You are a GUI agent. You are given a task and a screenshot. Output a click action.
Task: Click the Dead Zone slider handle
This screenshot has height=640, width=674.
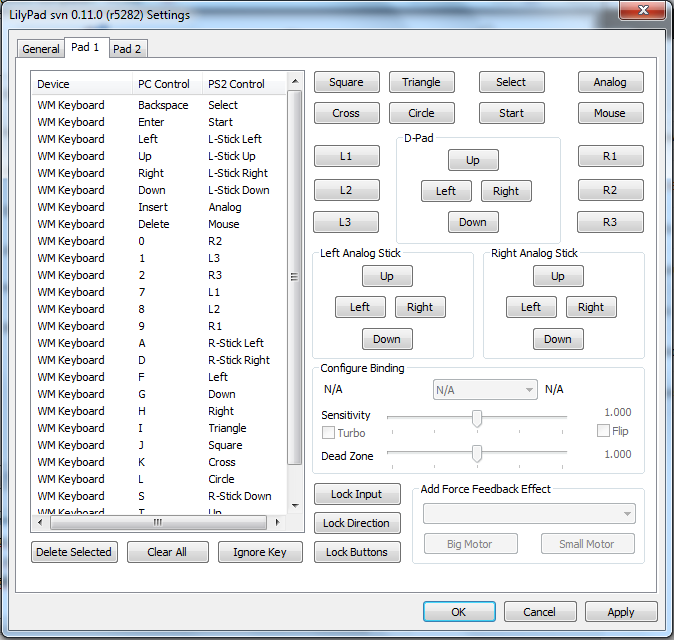click(x=477, y=453)
